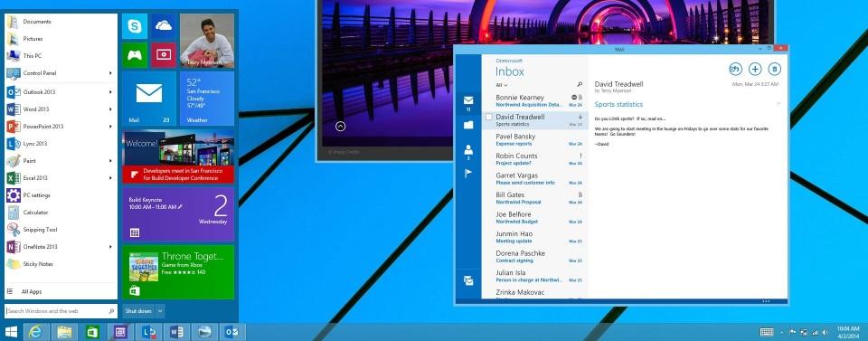Expand OneNote 2013 jump list arrow
This screenshot has width=868, height=341.
[x=110, y=246]
